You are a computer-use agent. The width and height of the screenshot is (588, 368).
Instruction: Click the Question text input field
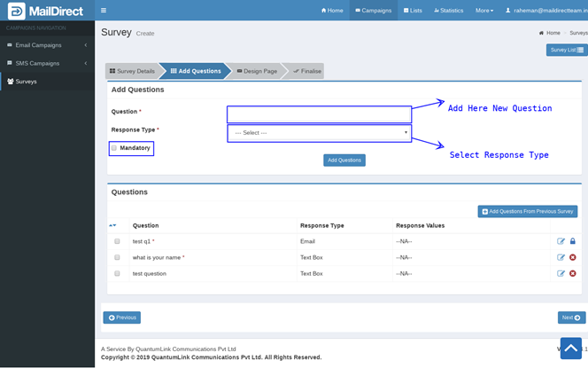(x=319, y=114)
